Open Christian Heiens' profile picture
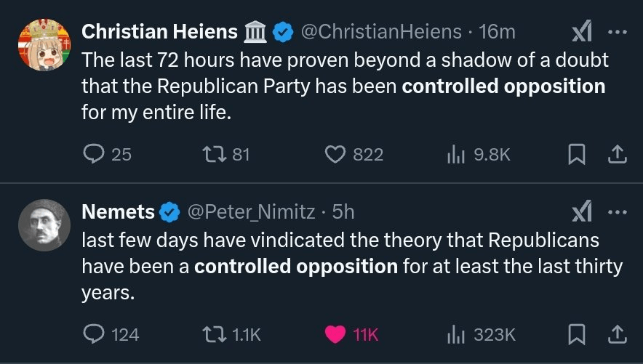This screenshot has height=364, width=643. 44,45
